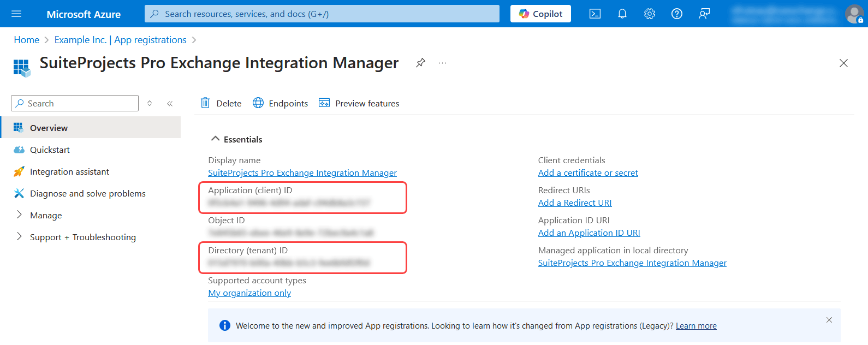Viewport: 868px width, 345px height.
Task: Open portal settings gear
Action: (x=650, y=14)
